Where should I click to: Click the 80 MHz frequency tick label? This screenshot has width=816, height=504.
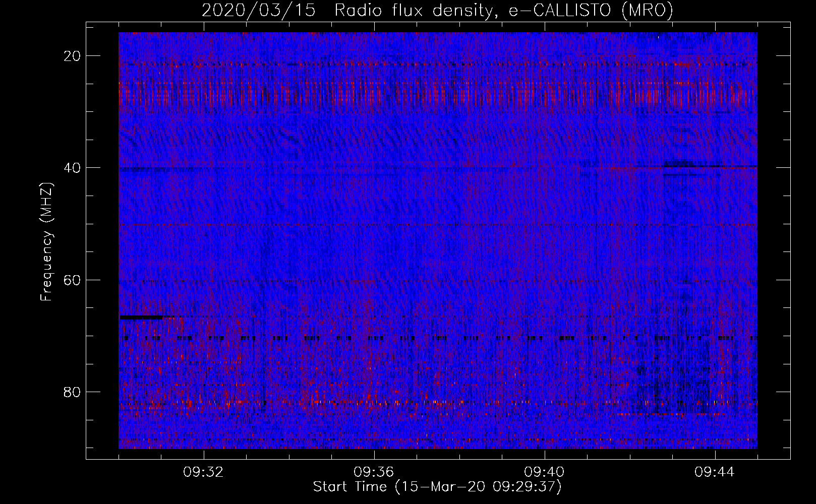coord(73,392)
